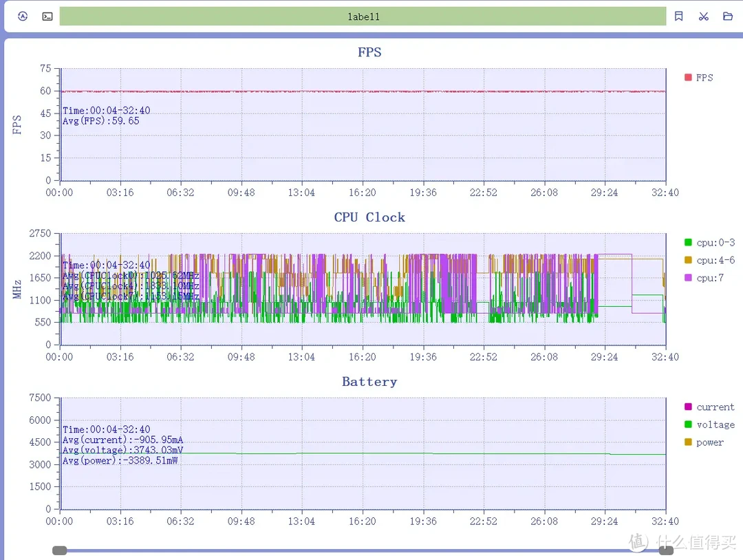
Task: Click the FPS chart title
Action: (x=369, y=52)
